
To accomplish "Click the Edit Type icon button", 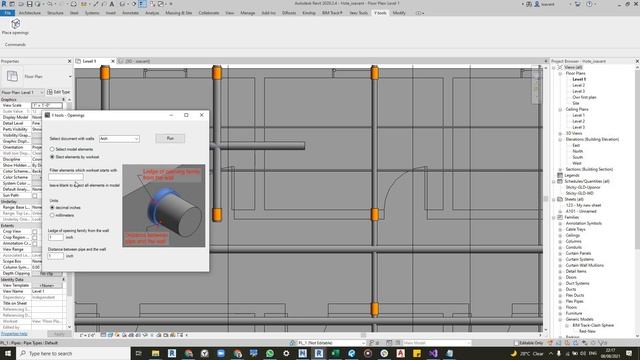I will [50, 92].
